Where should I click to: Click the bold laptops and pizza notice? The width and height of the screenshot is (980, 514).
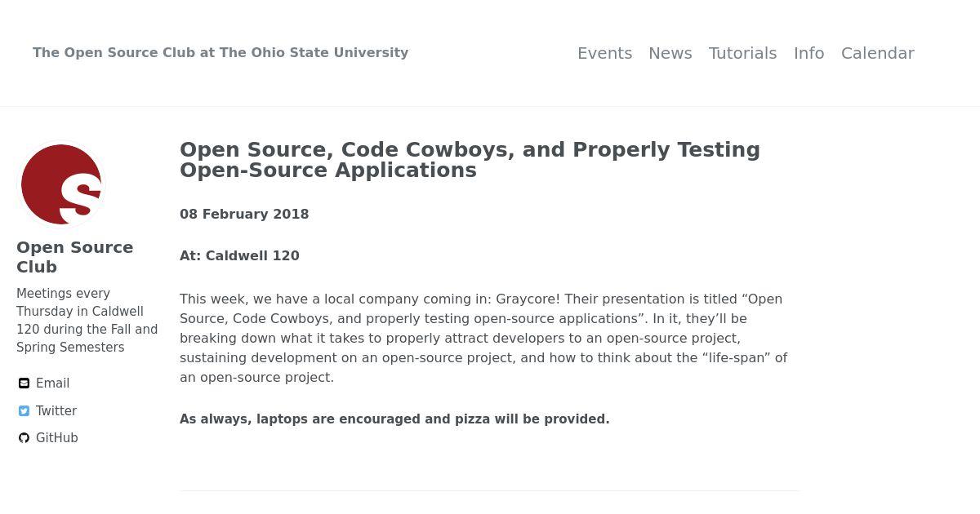point(394,419)
